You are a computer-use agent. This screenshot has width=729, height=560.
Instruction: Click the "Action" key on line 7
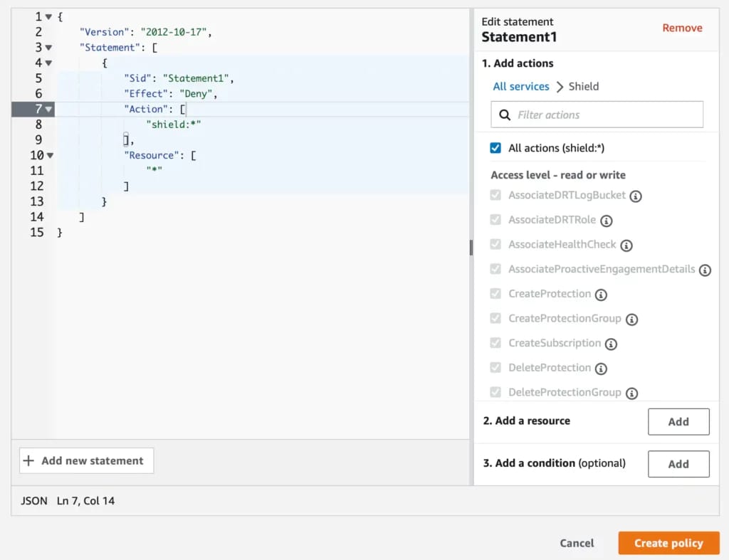pyautogui.click(x=146, y=109)
